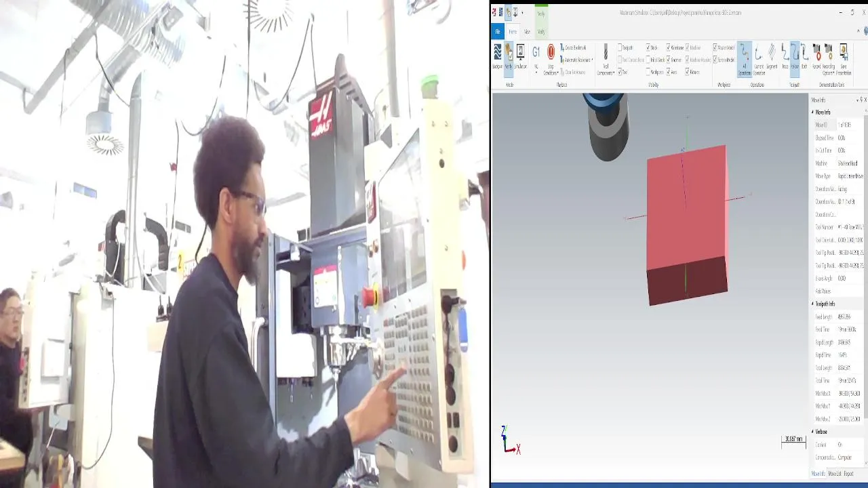
Task: Collapse the Verbose section
Action: pyautogui.click(x=812, y=432)
